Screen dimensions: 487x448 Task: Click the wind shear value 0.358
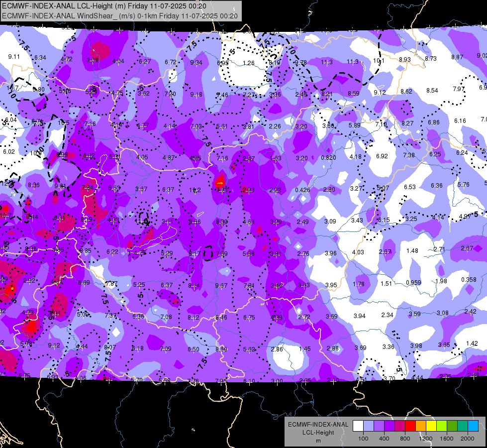[x=469, y=279]
